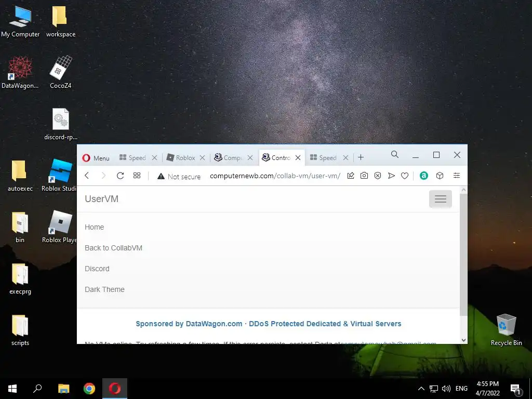Click the search tabs magnifier icon
Viewport: 532px width, 399px height.
tap(395, 155)
